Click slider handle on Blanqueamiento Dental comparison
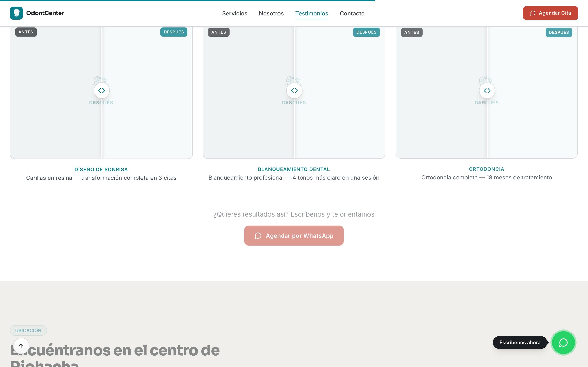588x367 pixels. [294, 91]
